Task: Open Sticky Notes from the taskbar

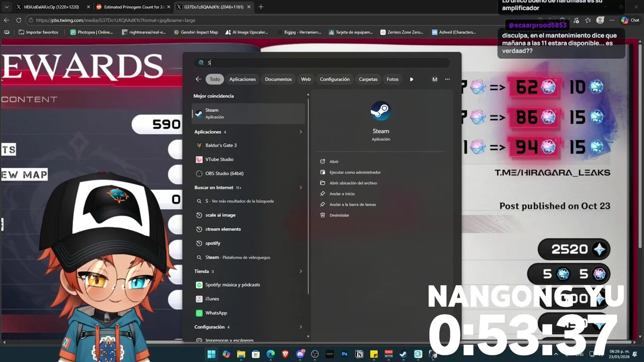Action: pyautogui.click(x=374, y=354)
